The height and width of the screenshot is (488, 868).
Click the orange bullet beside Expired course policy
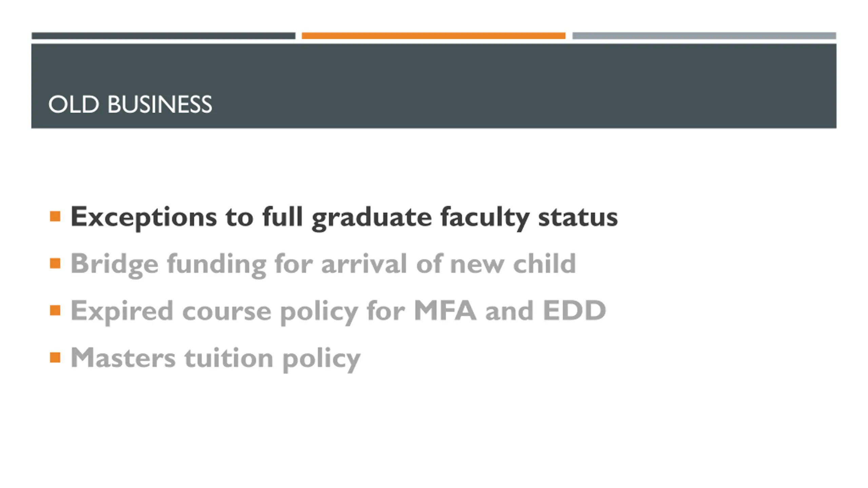[x=55, y=310]
